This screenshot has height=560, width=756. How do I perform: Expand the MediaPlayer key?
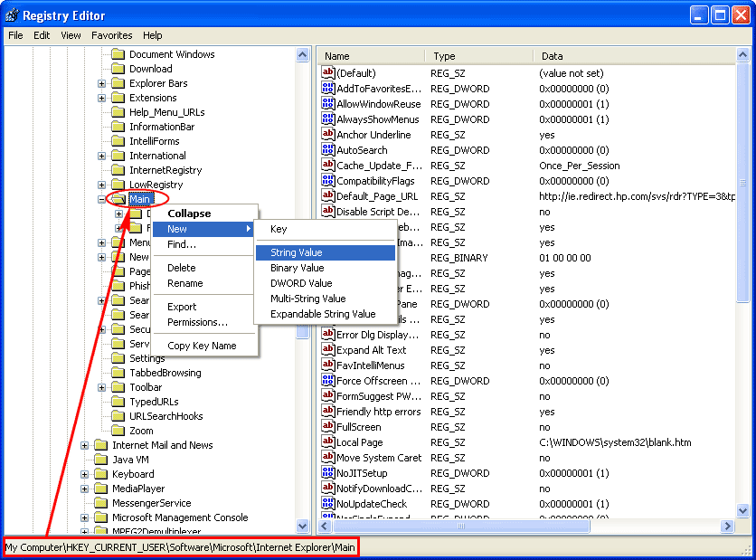tap(84, 489)
